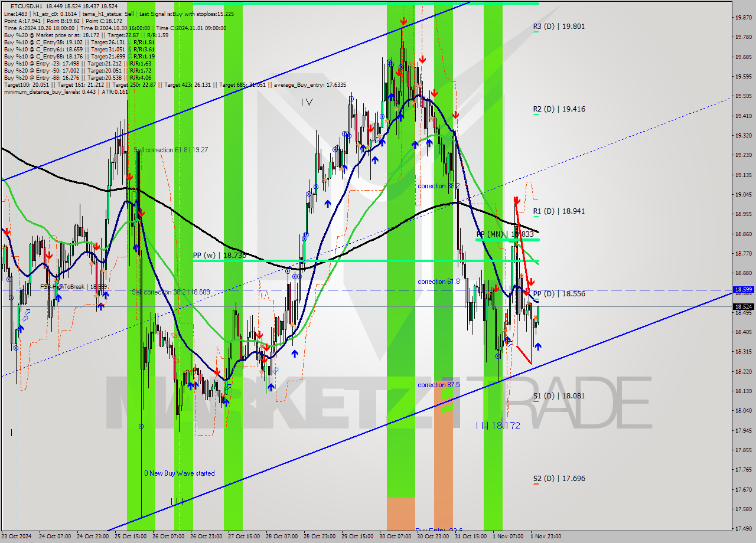Click the 'minimum_distance_buy_levels: 0.443' line
The height and width of the screenshot is (543, 756).
tap(66, 91)
